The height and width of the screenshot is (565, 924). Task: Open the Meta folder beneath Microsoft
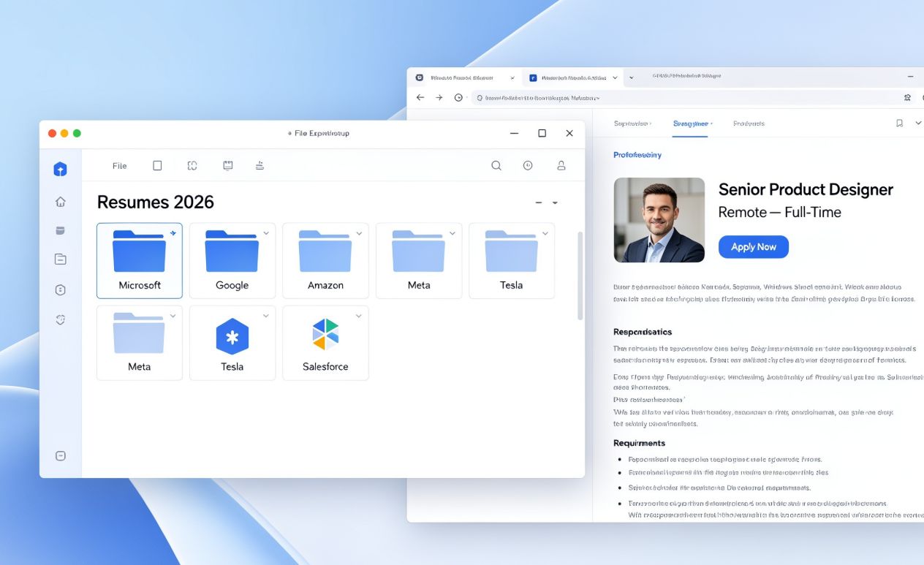tap(140, 343)
